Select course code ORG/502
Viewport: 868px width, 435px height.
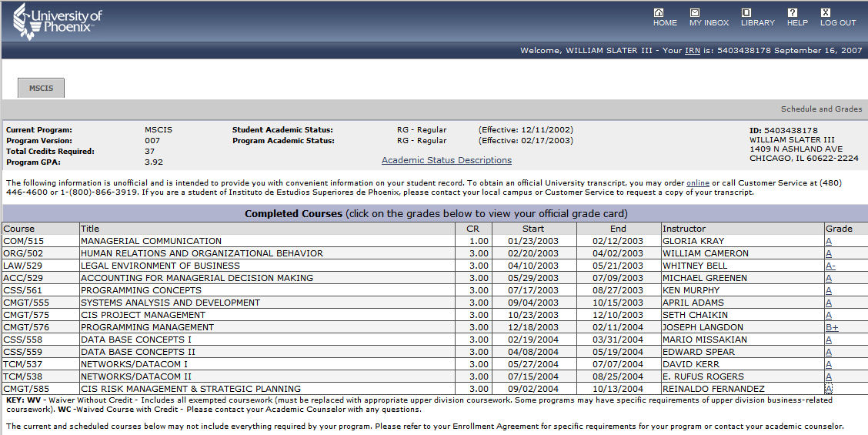23,253
